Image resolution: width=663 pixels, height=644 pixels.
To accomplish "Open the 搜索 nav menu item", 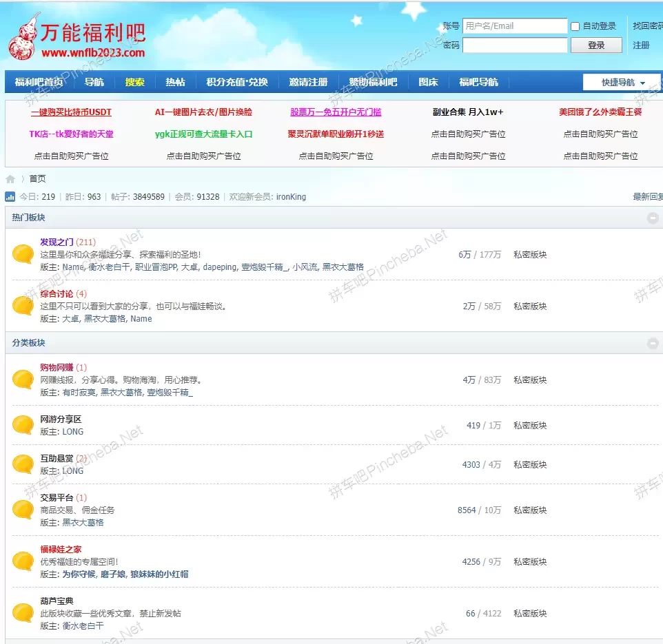I will [134, 82].
